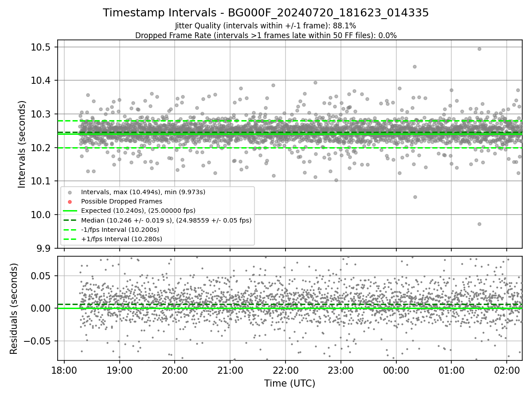Click the 01:00 time tick label
This screenshot has width=532, height=399.
pos(451,370)
